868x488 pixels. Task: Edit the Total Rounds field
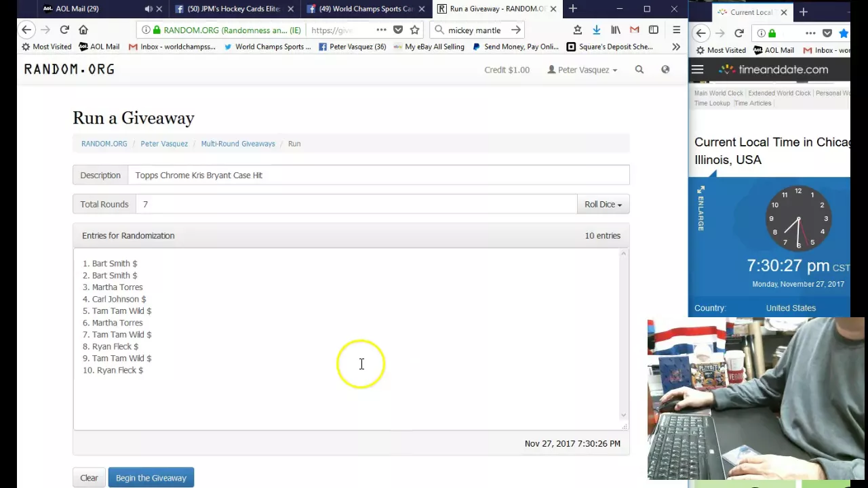click(x=356, y=204)
